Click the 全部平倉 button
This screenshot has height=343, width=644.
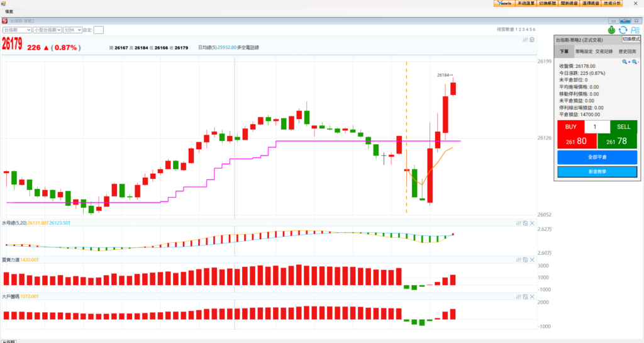point(597,157)
